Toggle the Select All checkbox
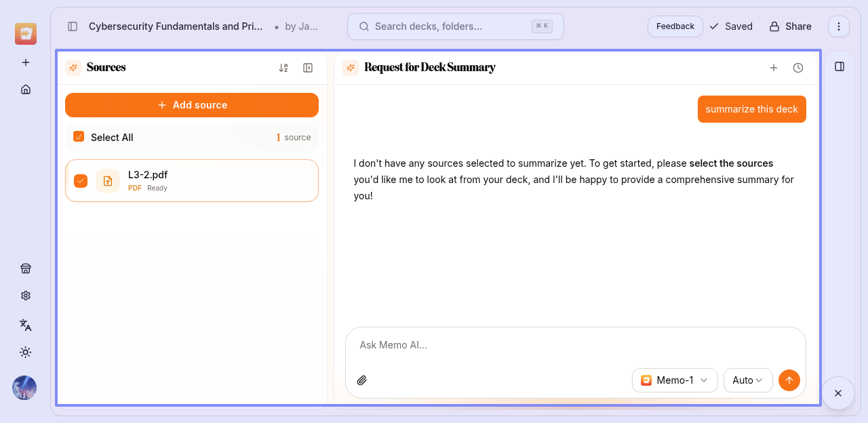This screenshot has width=868, height=423. point(79,137)
